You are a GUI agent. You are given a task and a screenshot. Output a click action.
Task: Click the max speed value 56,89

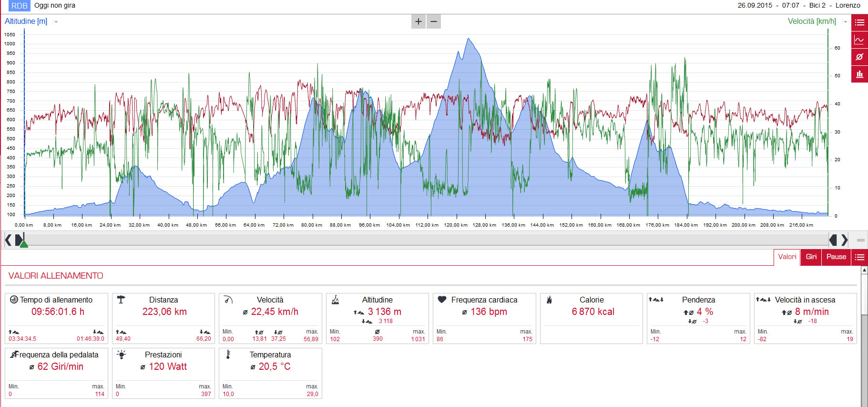(x=311, y=339)
